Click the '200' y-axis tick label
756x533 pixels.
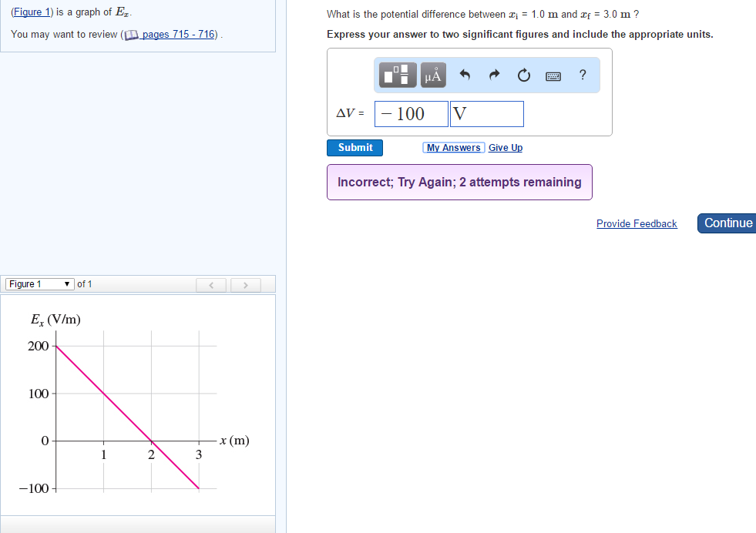(38, 346)
